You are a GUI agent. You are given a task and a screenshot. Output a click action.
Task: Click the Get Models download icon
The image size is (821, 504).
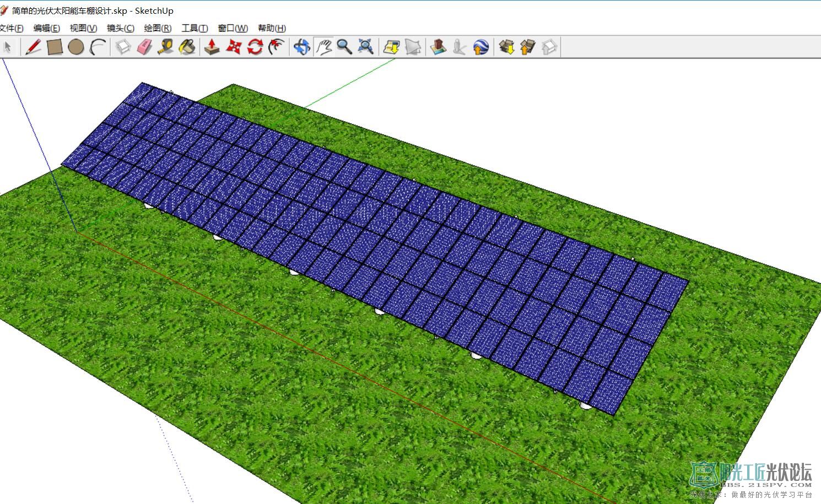pos(507,47)
